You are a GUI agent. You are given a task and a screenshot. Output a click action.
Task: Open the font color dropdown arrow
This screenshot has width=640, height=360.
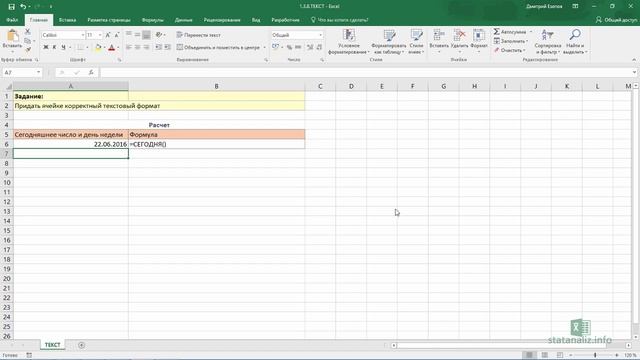118,48
